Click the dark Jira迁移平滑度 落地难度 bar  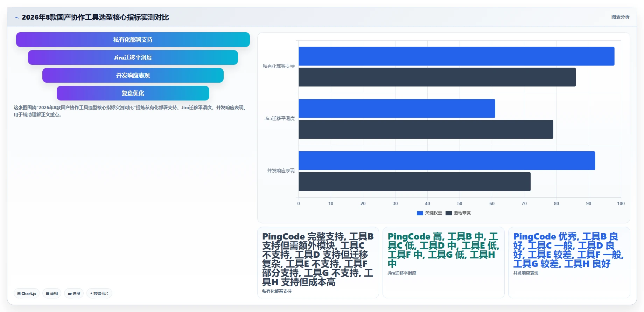point(426,129)
